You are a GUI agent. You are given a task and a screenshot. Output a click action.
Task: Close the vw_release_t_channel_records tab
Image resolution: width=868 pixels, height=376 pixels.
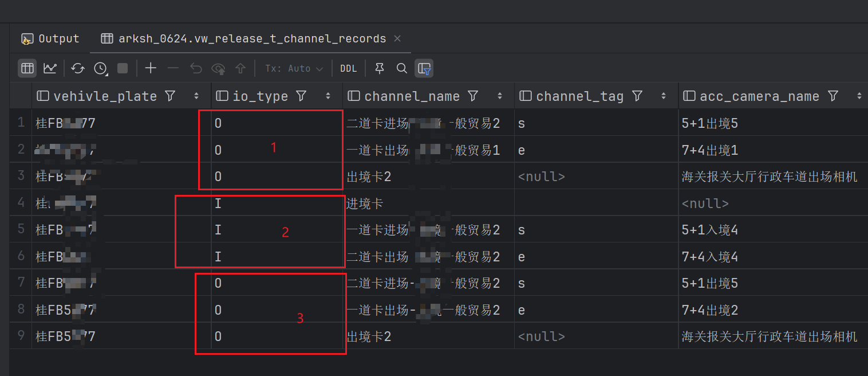(397, 39)
